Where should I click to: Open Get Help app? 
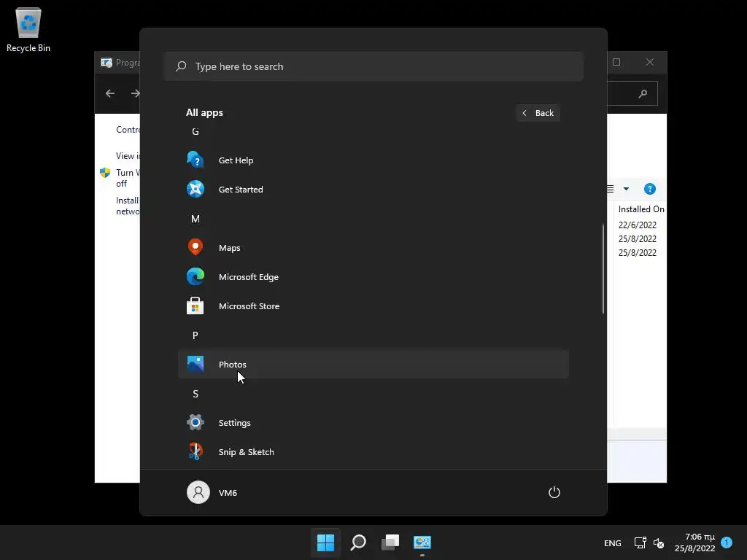pyautogui.click(x=373, y=160)
